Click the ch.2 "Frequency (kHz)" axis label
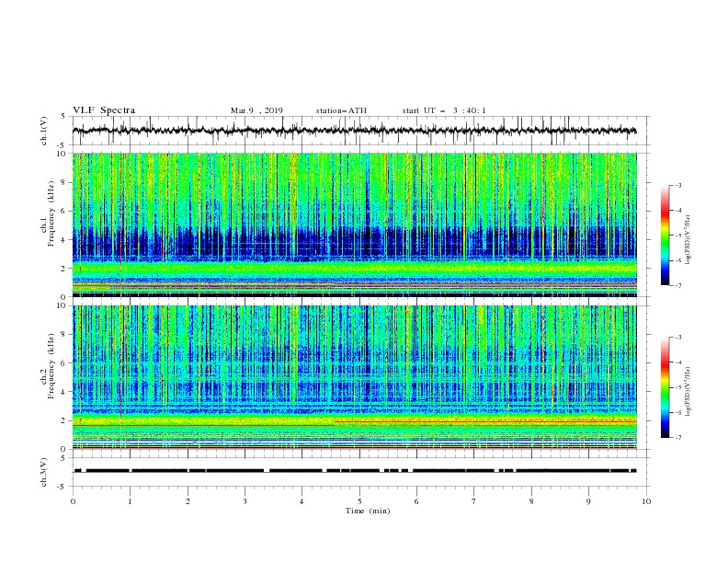 click(x=51, y=366)
